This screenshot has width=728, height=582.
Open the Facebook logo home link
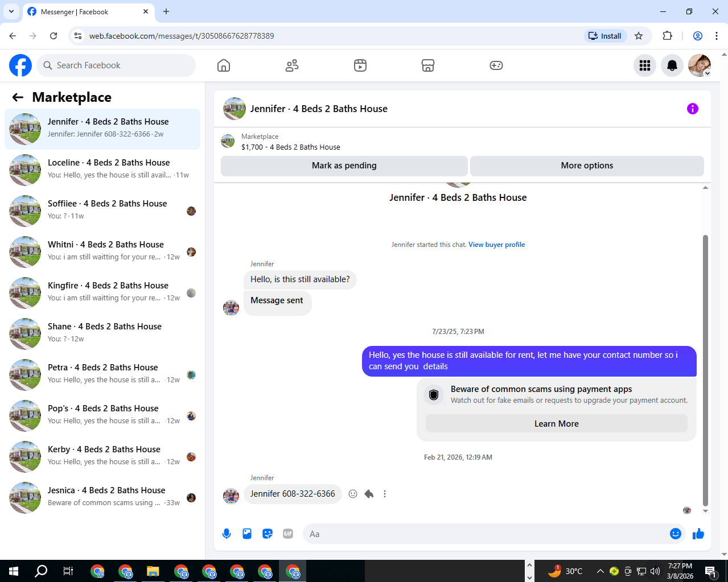pos(20,65)
